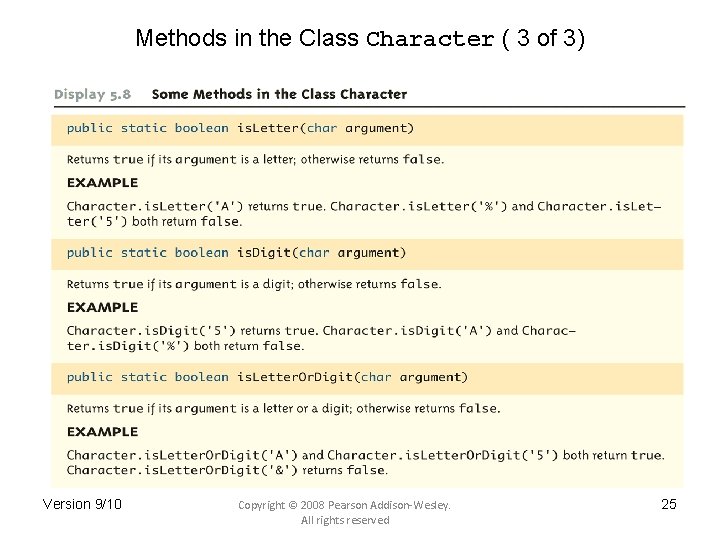Select the EXAMPLE heading under isDigit
720x540 pixels.
(x=102, y=308)
